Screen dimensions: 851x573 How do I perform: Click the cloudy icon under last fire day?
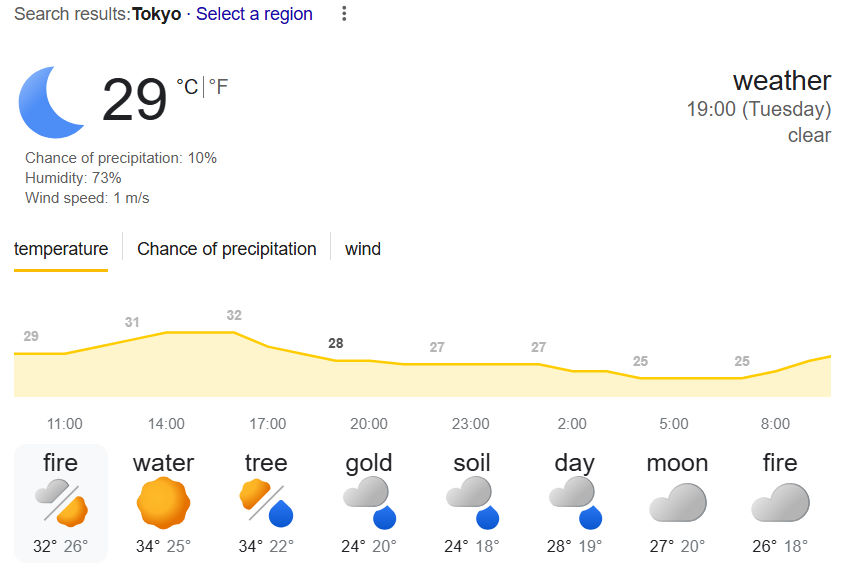tap(780, 503)
